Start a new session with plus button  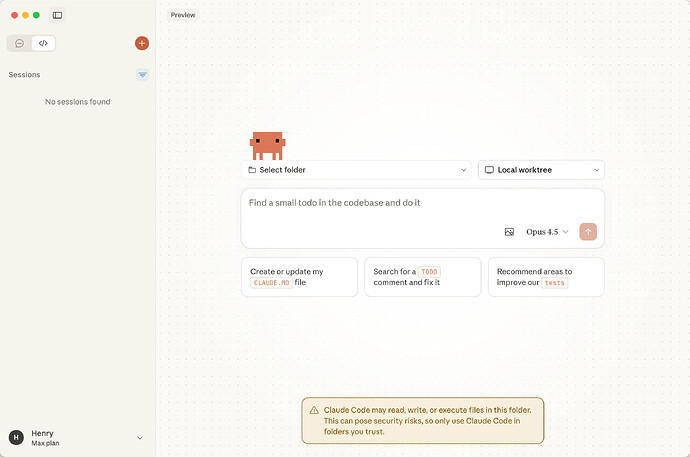pos(142,43)
